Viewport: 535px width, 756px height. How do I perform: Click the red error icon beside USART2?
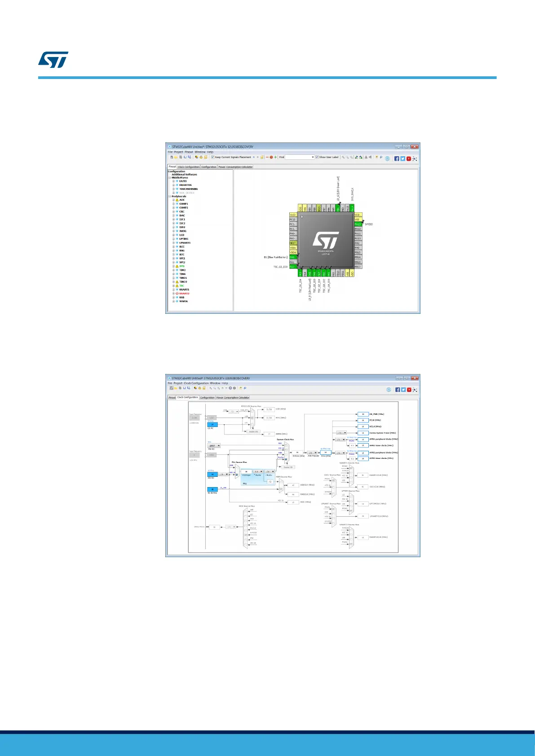(x=177, y=294)
